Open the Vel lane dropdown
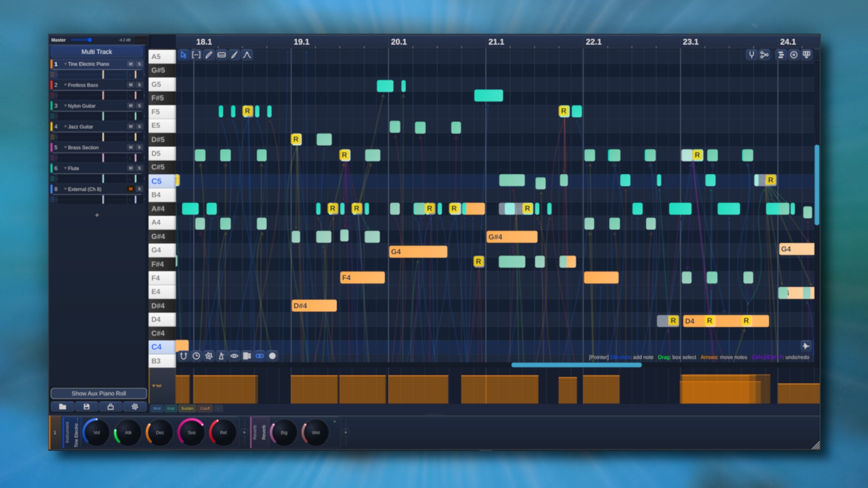The image size is (868, 488). tap(157, 386)
